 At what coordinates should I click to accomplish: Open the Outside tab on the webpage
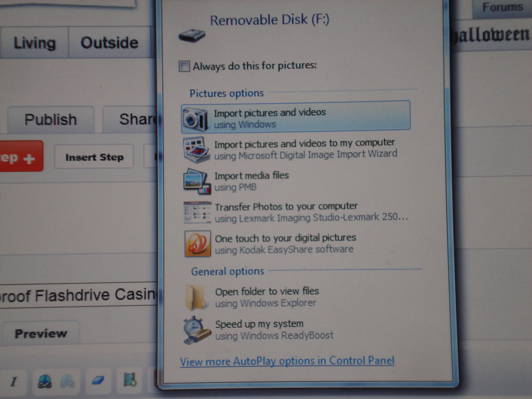click(x=109, y=43)
